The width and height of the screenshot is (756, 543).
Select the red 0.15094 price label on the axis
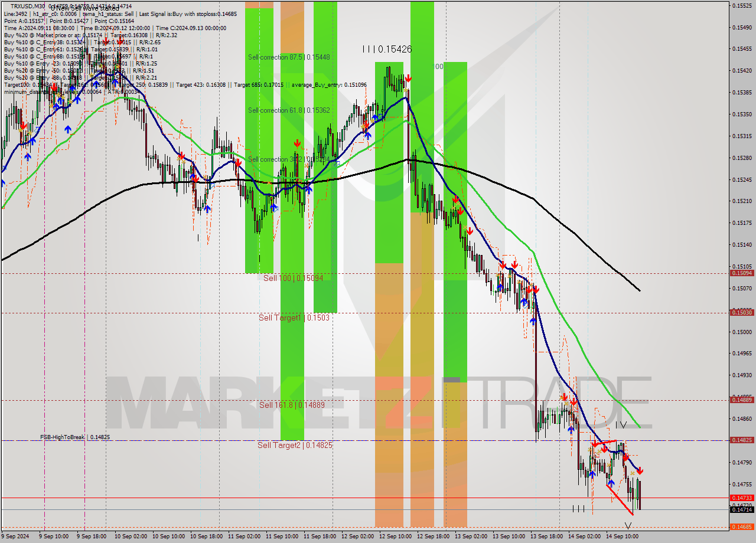[x=742, y=273]
